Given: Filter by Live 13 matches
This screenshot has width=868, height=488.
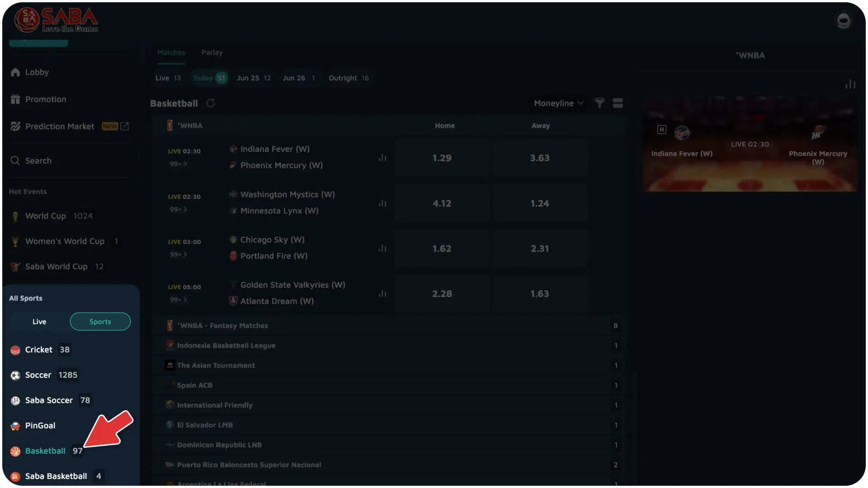Looking at the screenshot, I should click(x=168, y=78).
